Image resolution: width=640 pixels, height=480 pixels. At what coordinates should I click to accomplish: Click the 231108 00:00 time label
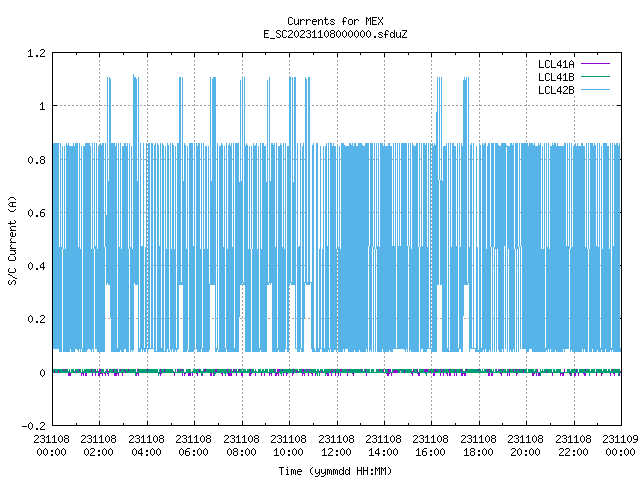point(51,446)
